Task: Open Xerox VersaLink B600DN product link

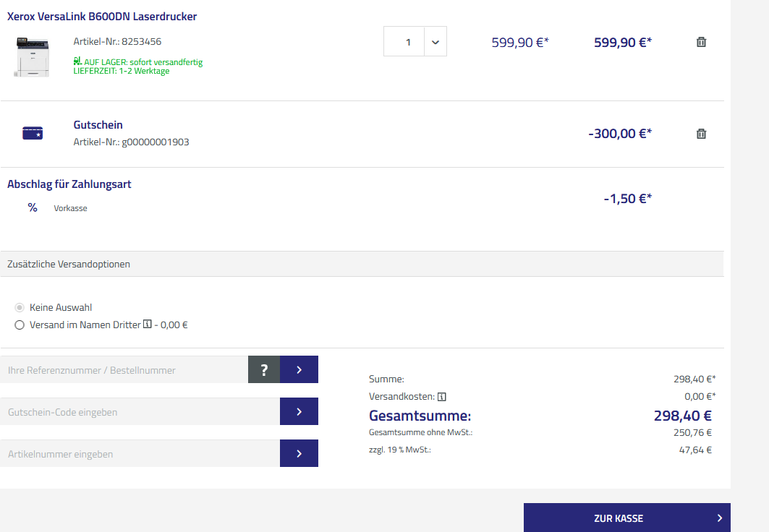Action: (x=102, y=16)
